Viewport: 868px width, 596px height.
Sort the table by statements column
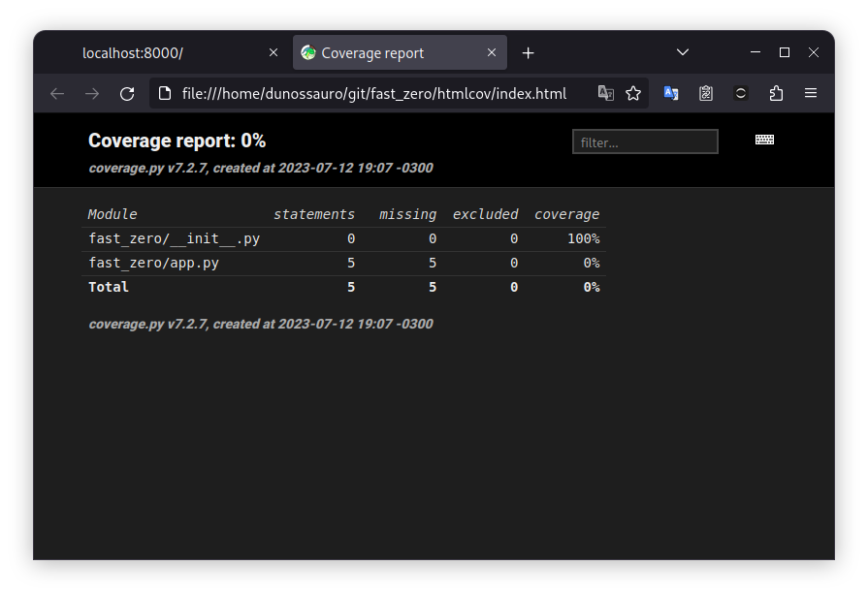(314, 214)
